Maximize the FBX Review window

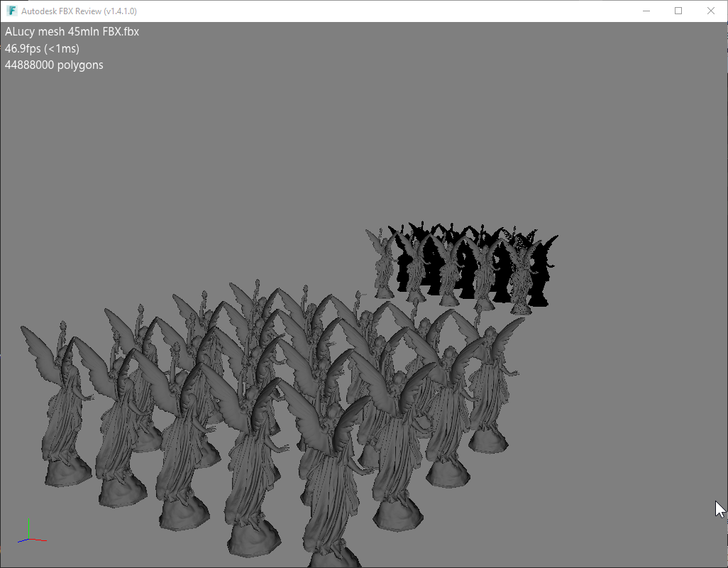[678, 11]
